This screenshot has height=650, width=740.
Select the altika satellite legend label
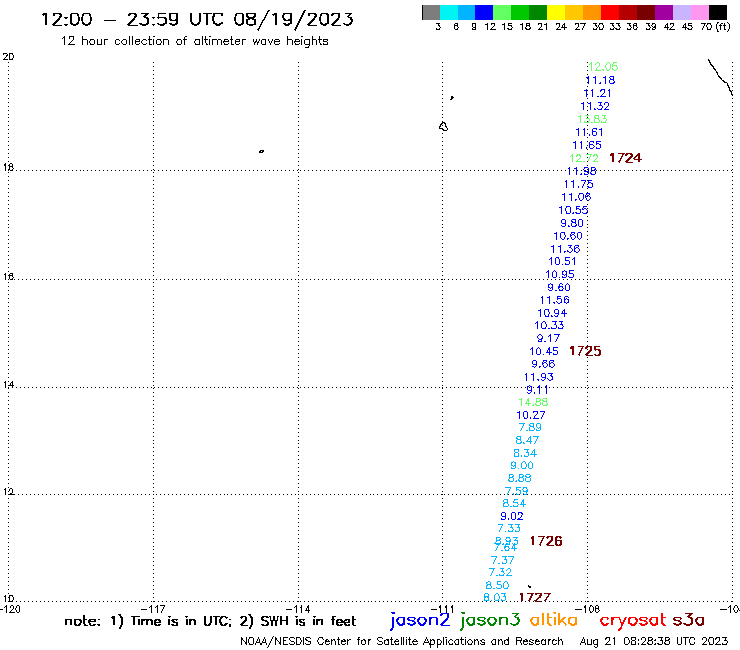pyautogui.click(x=553, y=620)
